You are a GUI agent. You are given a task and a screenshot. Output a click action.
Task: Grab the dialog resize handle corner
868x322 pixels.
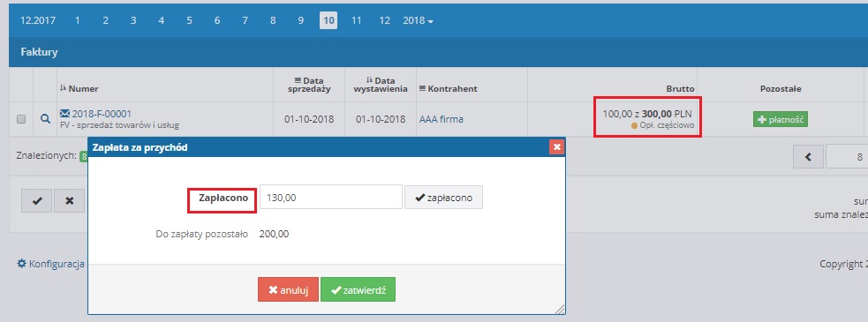[560, 310]
